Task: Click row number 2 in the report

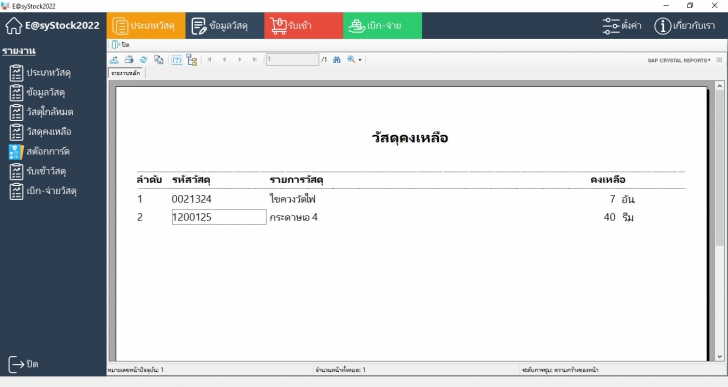Action: coord(140,217)
